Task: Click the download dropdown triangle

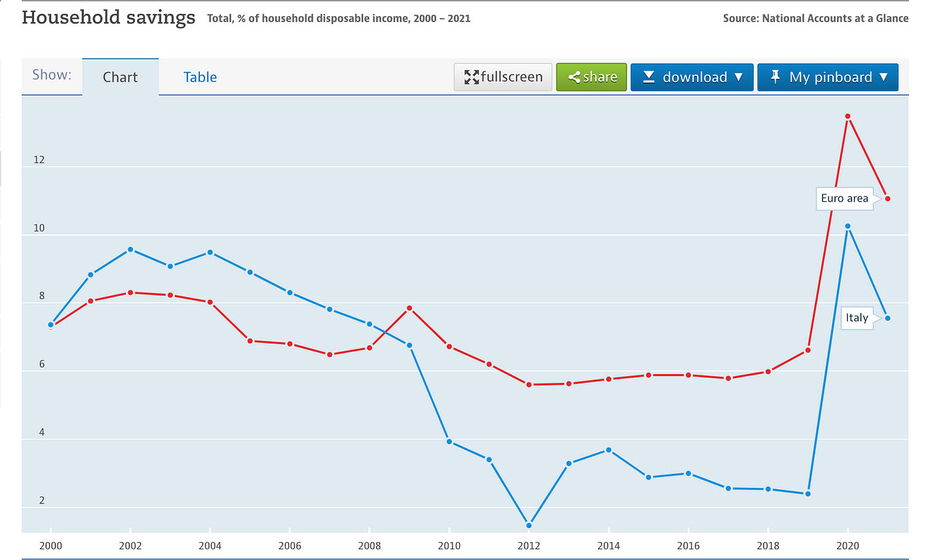Action: (738, 77)
